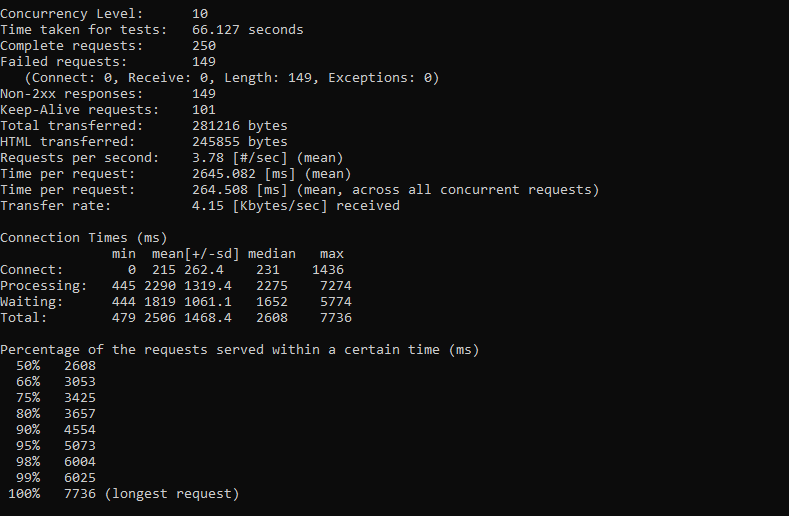Click the 4.15 Kbytes/sec transfer rate

[x=260, y=206]
